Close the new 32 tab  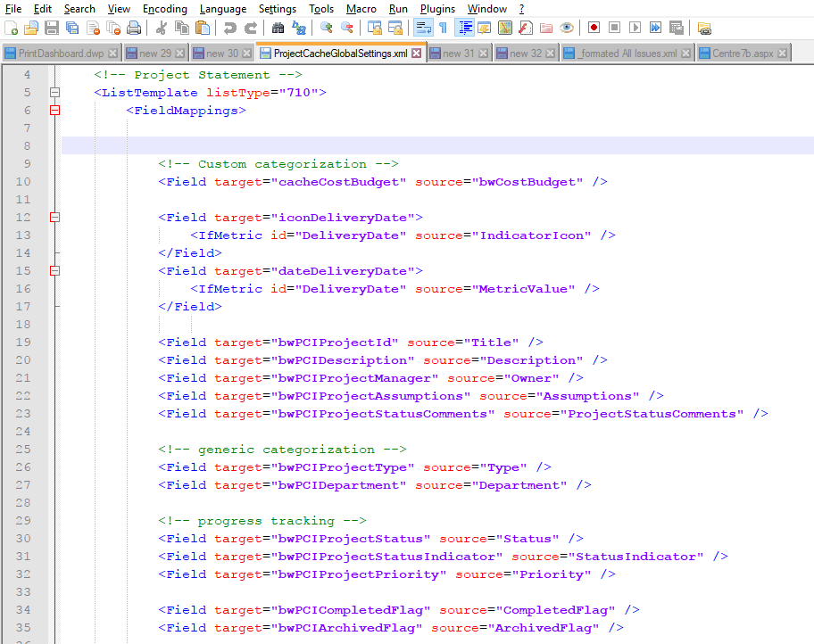click(551, 54)
